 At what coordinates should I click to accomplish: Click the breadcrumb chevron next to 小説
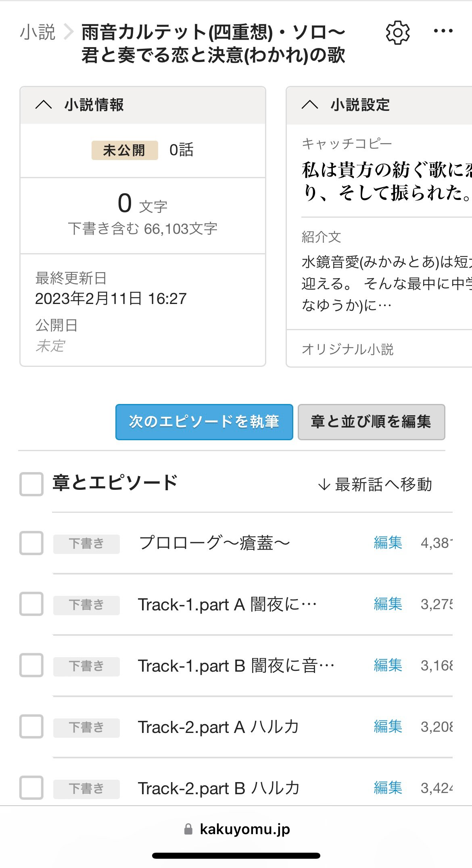click(x=69, y=32)
